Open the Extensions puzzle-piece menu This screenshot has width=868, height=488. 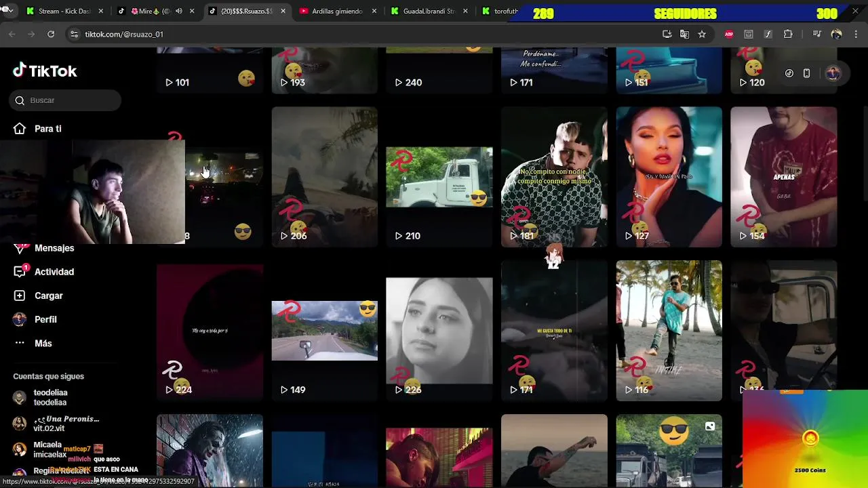[788, 34]
